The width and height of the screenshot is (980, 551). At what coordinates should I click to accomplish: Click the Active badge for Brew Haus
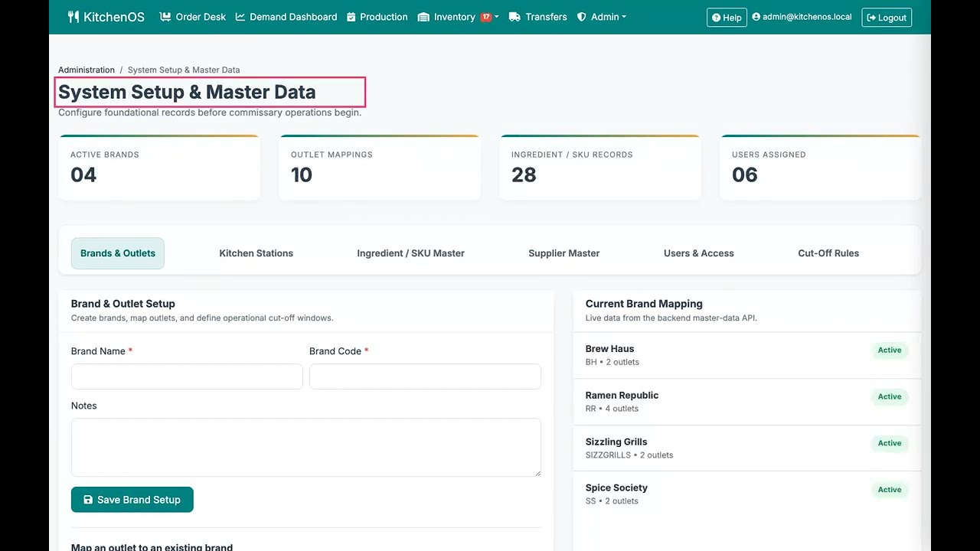tap(890, 350)
